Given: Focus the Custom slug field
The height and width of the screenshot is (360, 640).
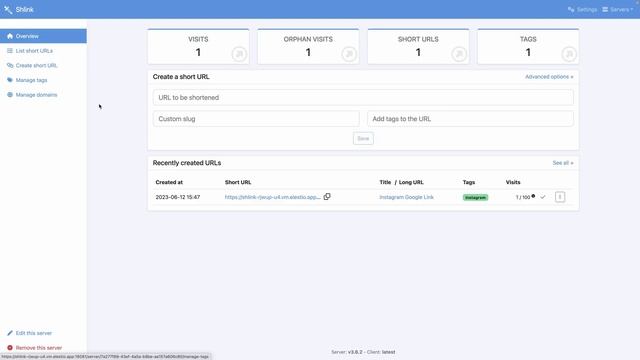Looking at the screenshot, I should [x=256, y=119].
